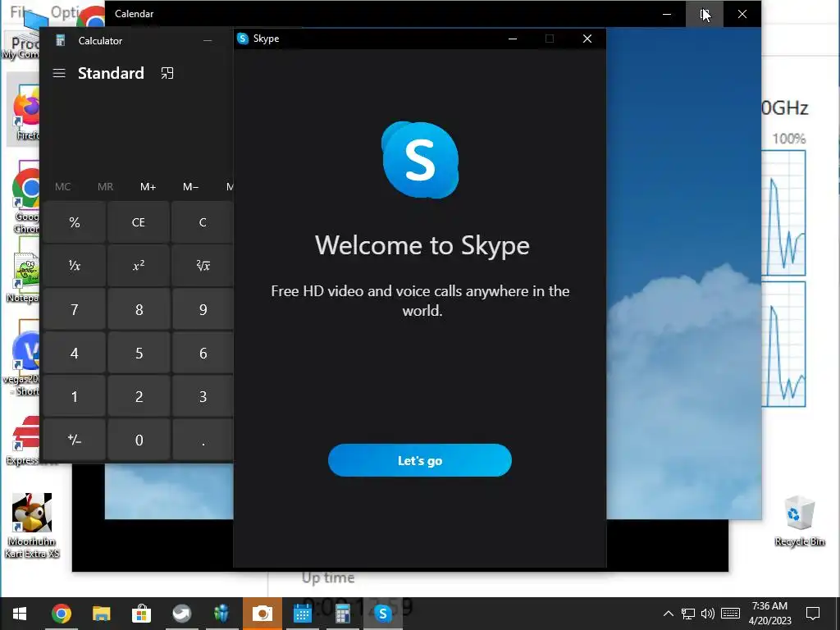The image size is (840, 630).
Task: Click the M+ memory add button
Action: point(148,186)
